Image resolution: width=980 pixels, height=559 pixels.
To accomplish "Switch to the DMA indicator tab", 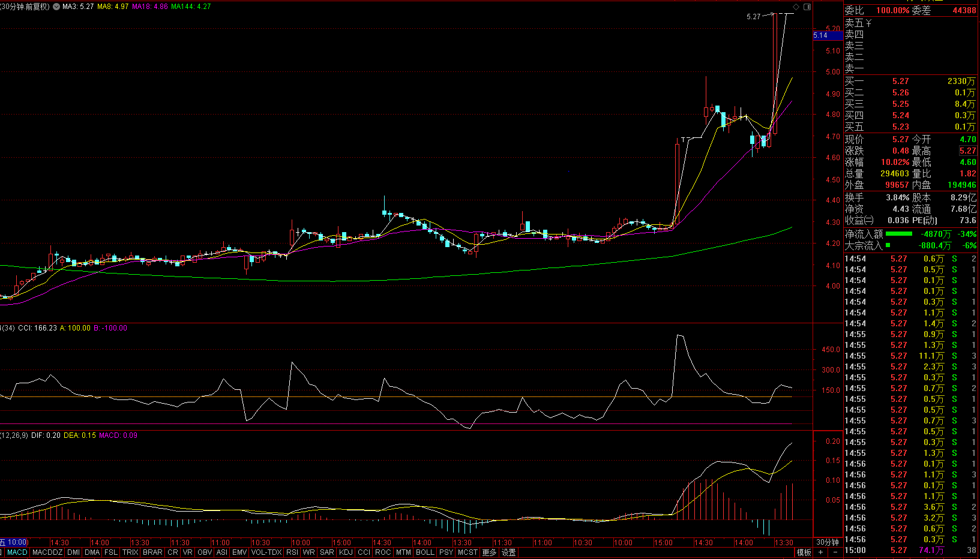I will coord(92,552).
